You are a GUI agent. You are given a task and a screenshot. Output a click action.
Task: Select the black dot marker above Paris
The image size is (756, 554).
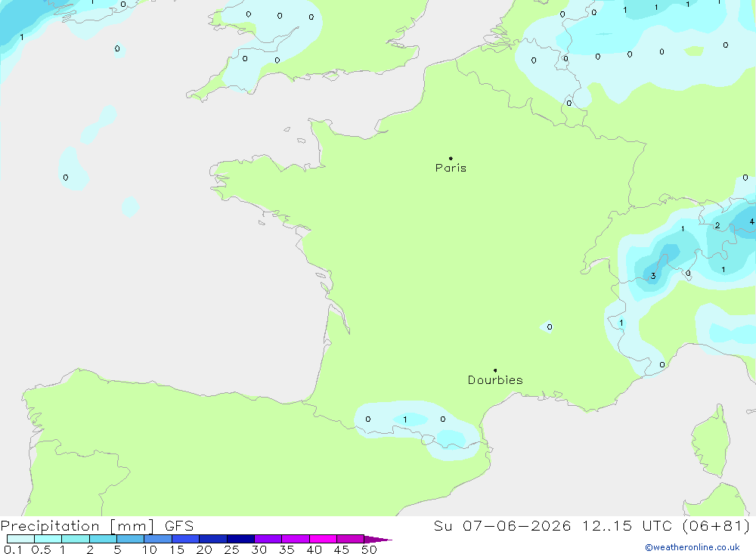tap(451, 158)
